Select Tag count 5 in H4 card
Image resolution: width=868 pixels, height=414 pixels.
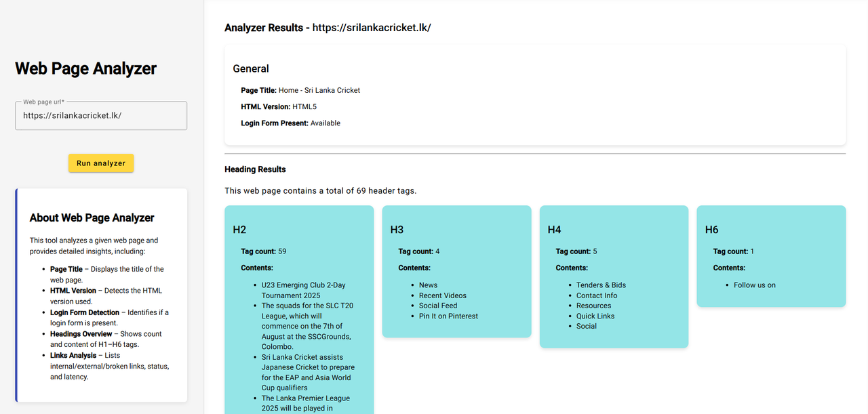[576, 251]
